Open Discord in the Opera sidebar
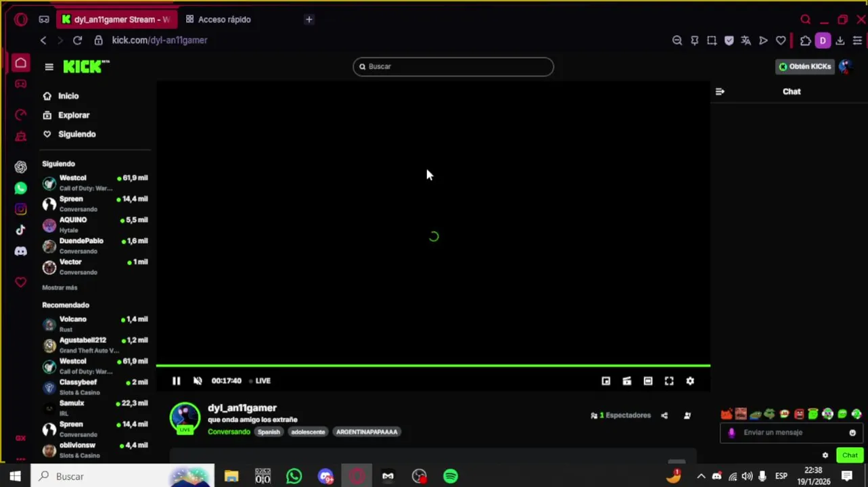868x487 pixels. (21, 251)
